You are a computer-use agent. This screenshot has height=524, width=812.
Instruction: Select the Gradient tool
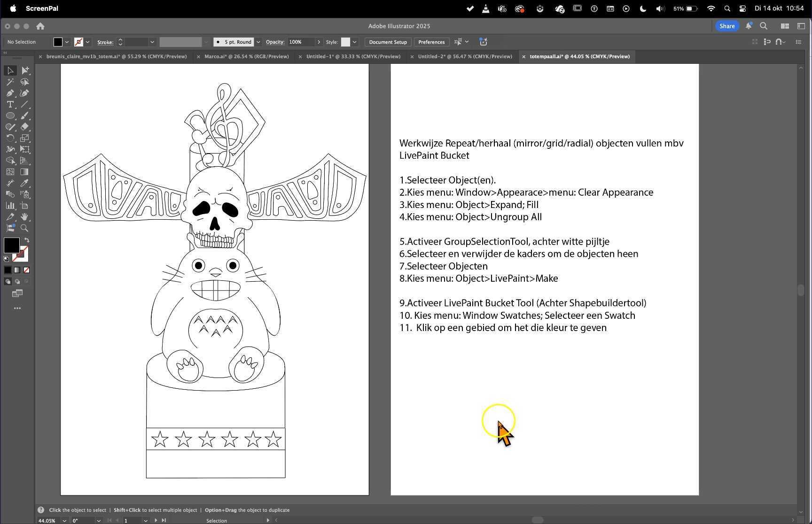(x=24, y=172)
